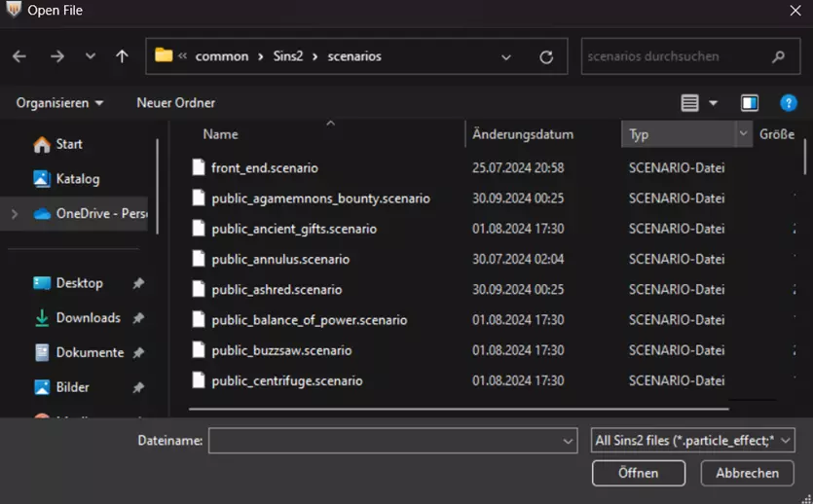The height and width of the screenshot is (504, 813).
Task: Toggle the preview pane icon
Action: [750, 103]
